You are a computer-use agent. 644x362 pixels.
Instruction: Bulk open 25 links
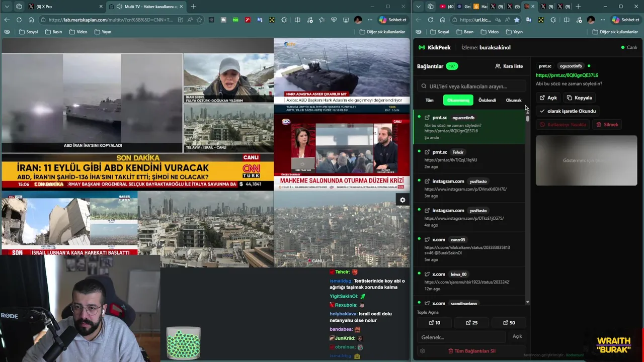pos(471,323)
